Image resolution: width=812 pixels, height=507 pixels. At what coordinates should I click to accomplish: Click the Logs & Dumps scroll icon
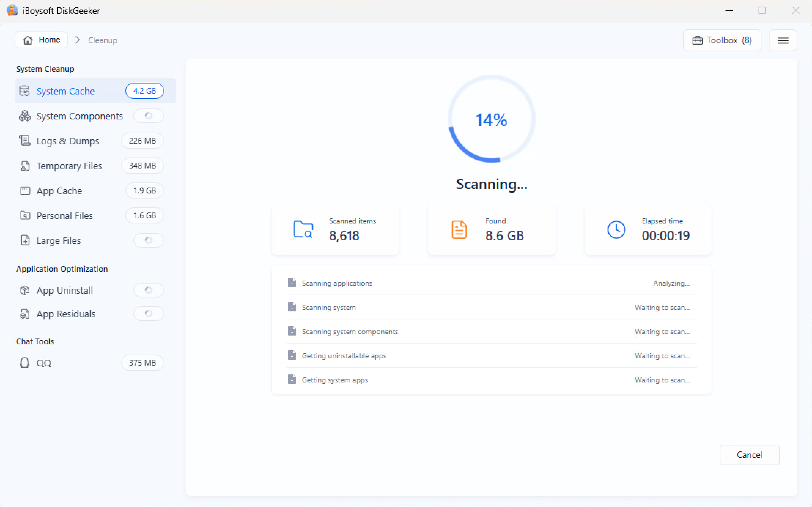(25, 141)
